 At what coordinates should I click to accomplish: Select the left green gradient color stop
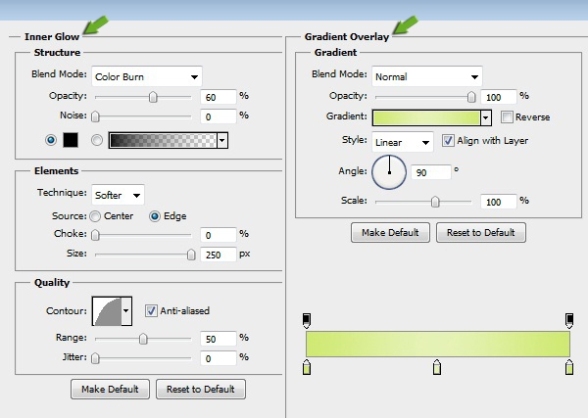(307, 367)
